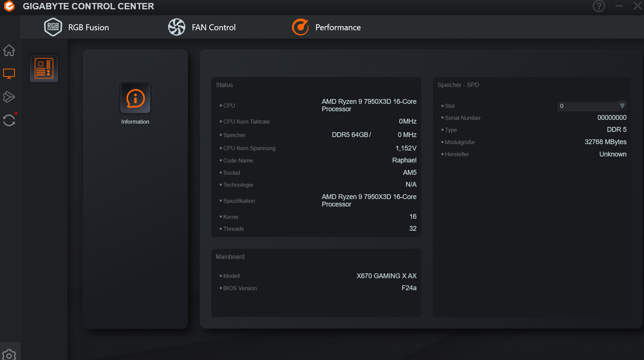Select the Spezifikation label

click(239, 201)
